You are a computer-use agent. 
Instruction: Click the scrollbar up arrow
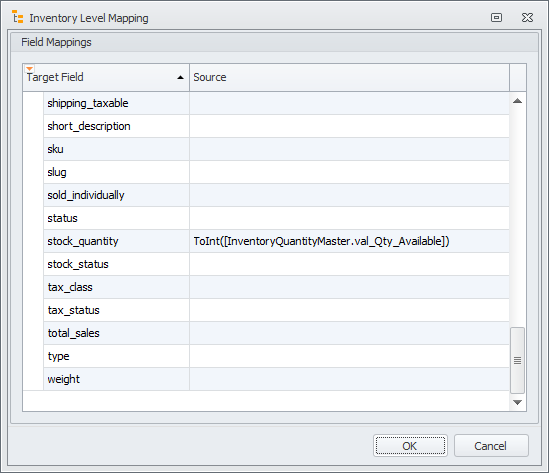[x=517, y=101]
